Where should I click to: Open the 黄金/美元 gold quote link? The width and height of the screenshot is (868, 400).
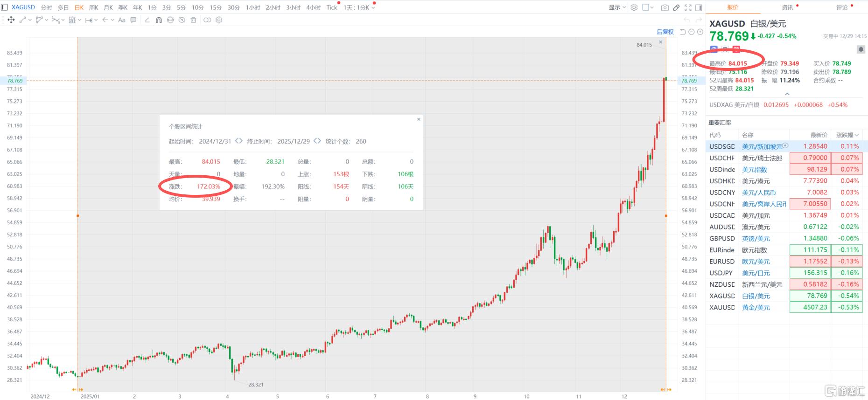click(756, 308)
